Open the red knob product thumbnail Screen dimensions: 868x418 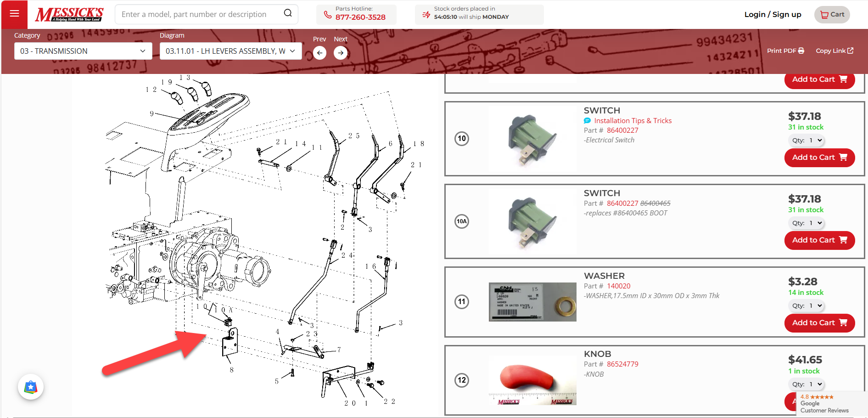(x=532, y=380)
